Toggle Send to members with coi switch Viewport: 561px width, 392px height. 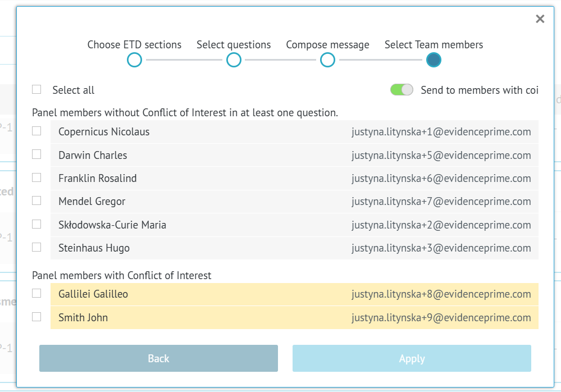tap(402, 90)
